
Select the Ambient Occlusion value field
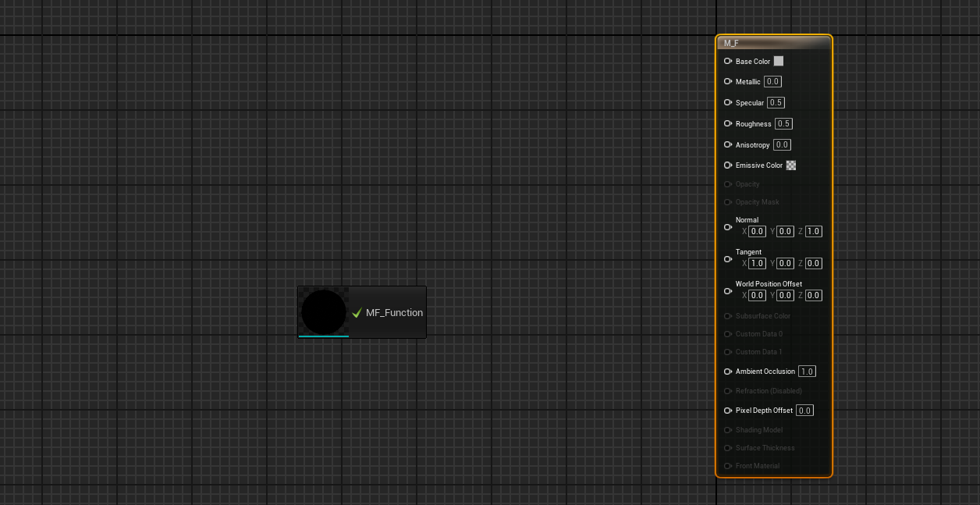(807, 372)
